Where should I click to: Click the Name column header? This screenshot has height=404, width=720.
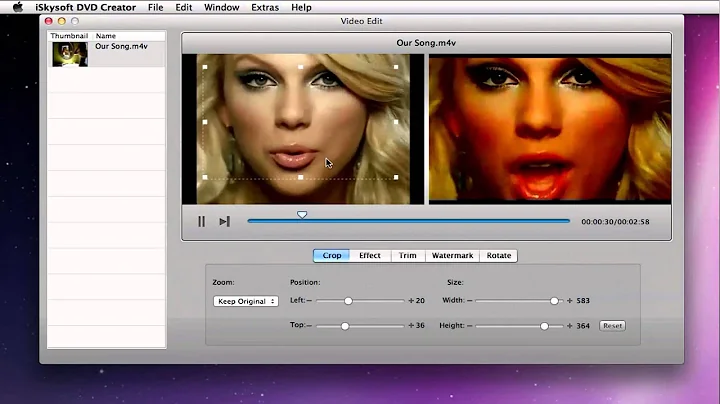click(x=106, y=36)
